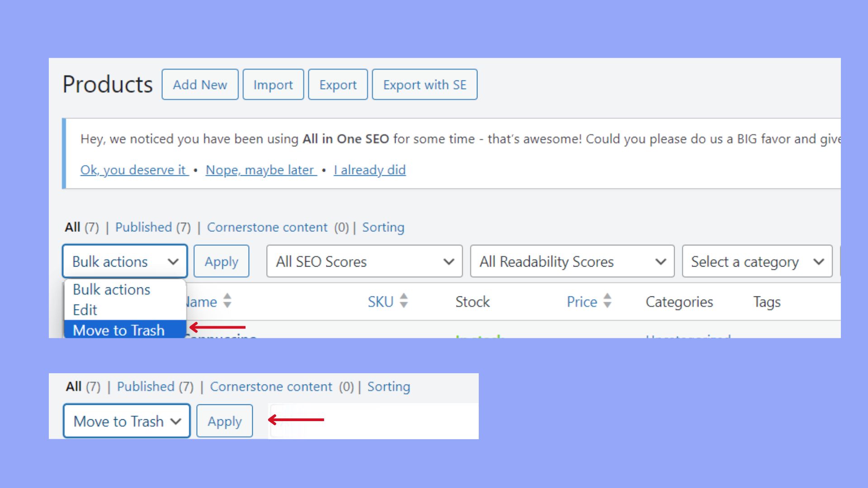Click the Apply button next to Move to Trash
The width and height of the screenshot is (868, 488).
coord(224,421)
